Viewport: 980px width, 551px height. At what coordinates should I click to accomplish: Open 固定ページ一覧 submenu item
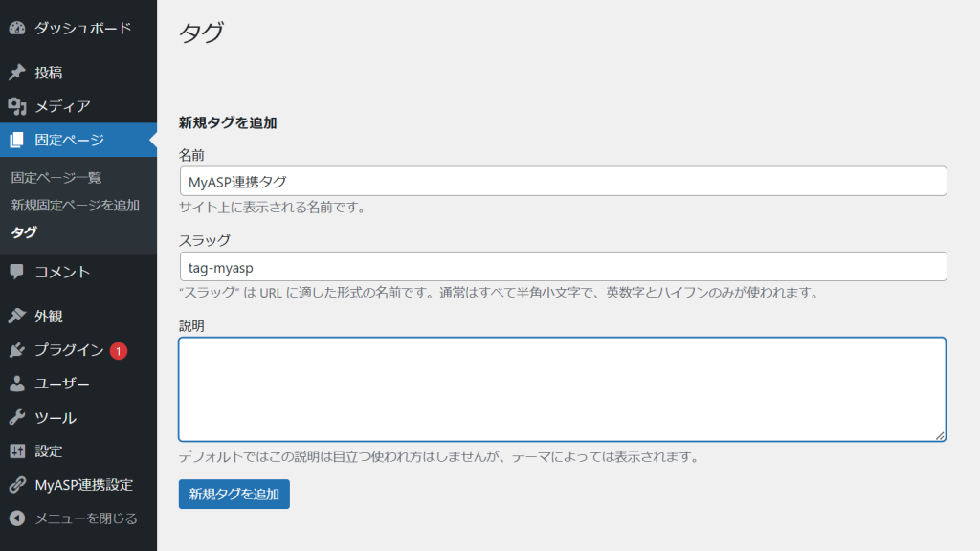click(x=56, y=178)
